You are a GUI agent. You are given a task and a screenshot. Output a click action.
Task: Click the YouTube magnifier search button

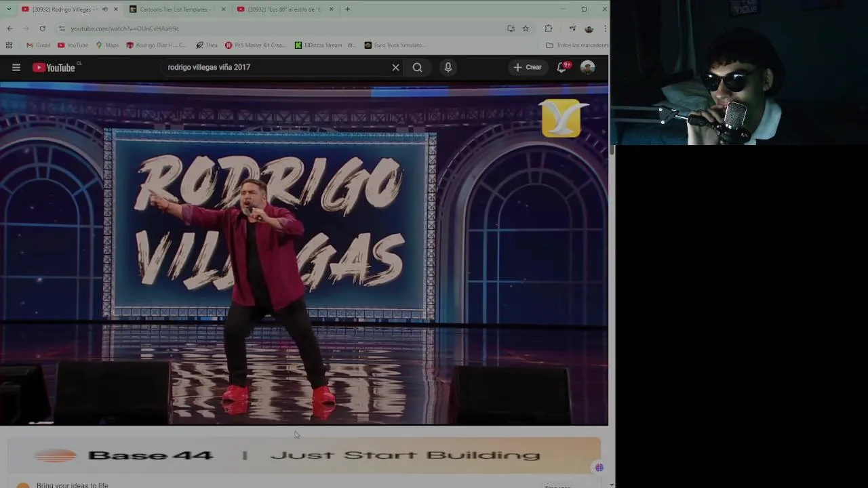(x=418, y=67)
